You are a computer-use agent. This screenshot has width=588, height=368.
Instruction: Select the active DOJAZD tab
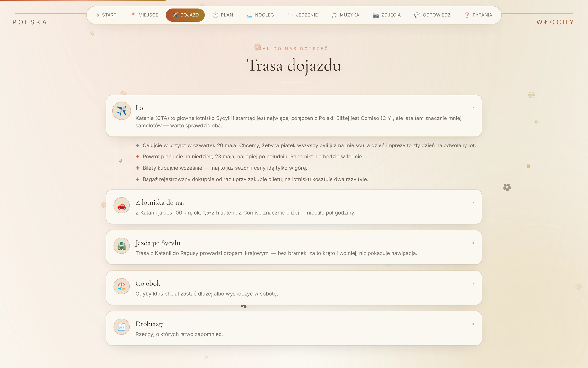click(x=185, y=15)
